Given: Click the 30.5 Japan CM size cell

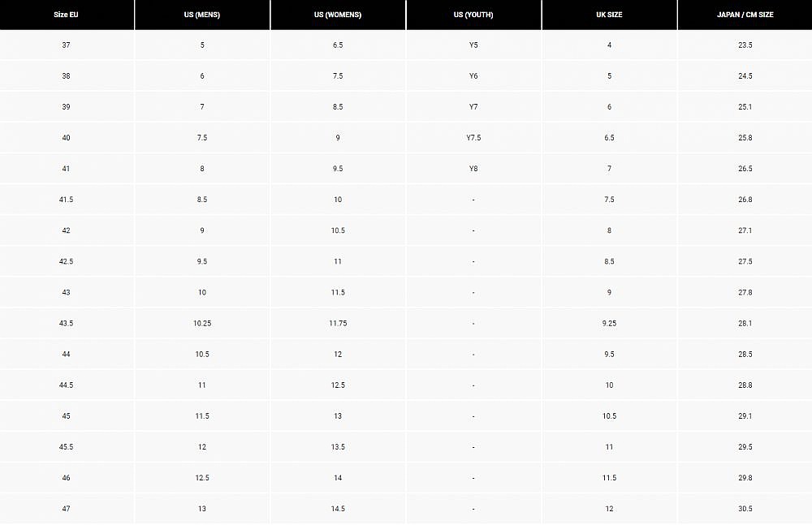Looking at the screenshot, I should [745, 509].
